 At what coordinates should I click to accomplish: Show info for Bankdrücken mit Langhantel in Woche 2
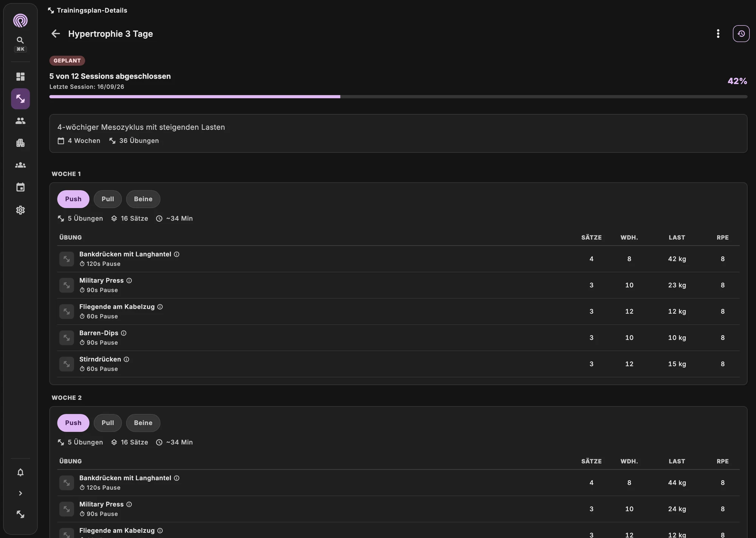click(177, 478)
